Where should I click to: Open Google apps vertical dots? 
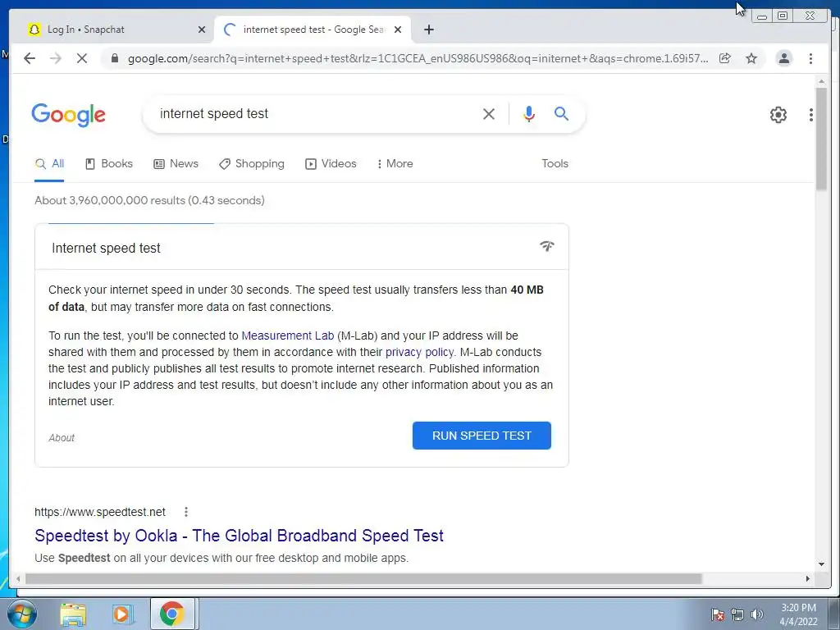coord(811,115)
